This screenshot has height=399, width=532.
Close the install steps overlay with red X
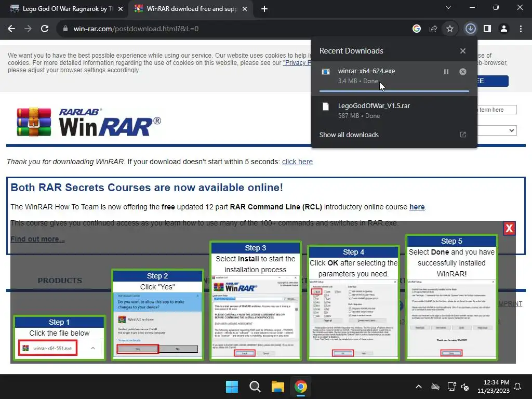[509, 229]
